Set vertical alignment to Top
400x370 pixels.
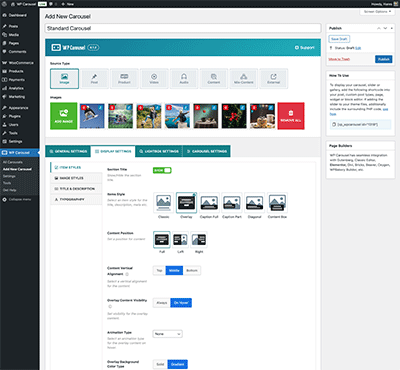point(159,270)
